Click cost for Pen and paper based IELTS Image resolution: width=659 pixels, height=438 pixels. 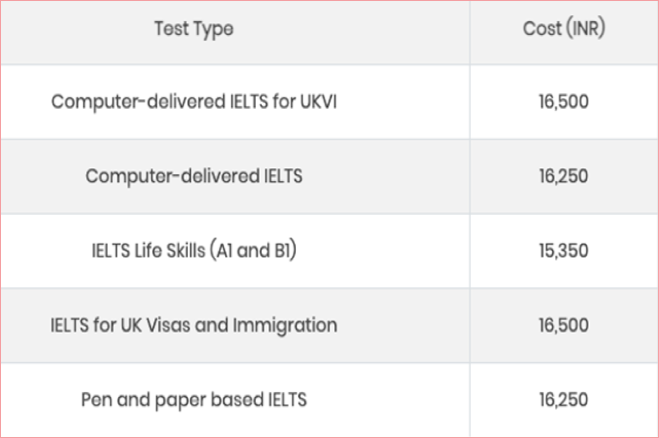(x=564, y=399)
